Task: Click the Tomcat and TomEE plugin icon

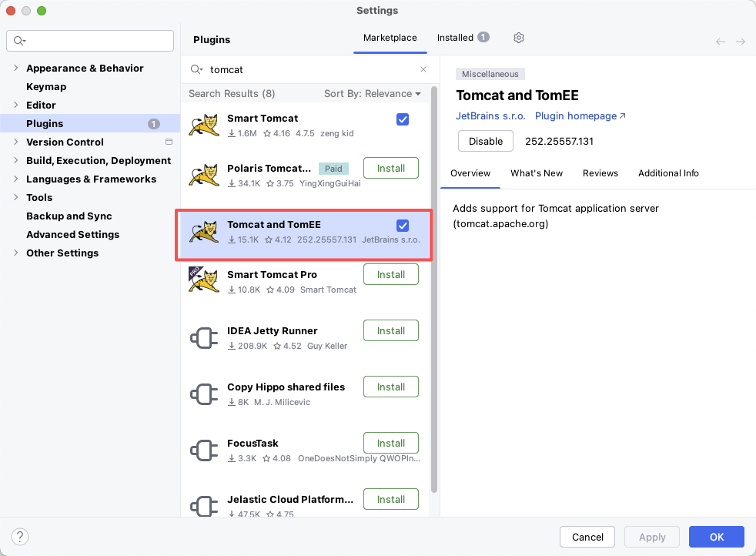Action: pos(204,232)
